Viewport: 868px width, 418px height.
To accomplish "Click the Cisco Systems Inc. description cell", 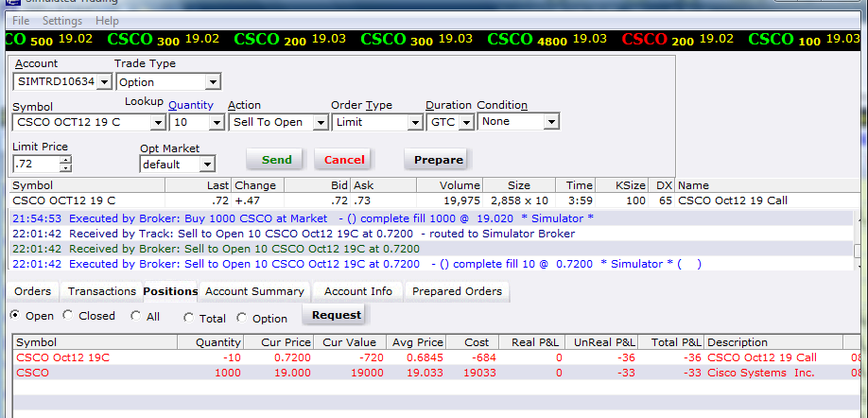I will point(761,373).
